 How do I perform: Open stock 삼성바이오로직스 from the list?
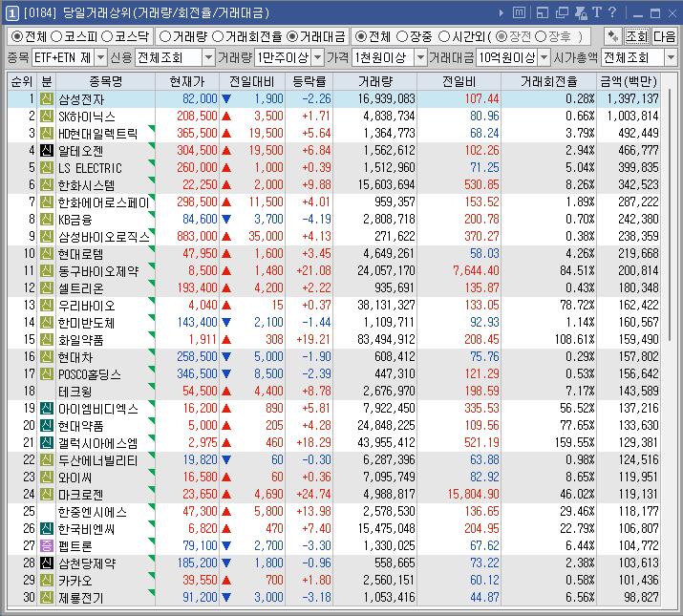(x=104, y=237)
